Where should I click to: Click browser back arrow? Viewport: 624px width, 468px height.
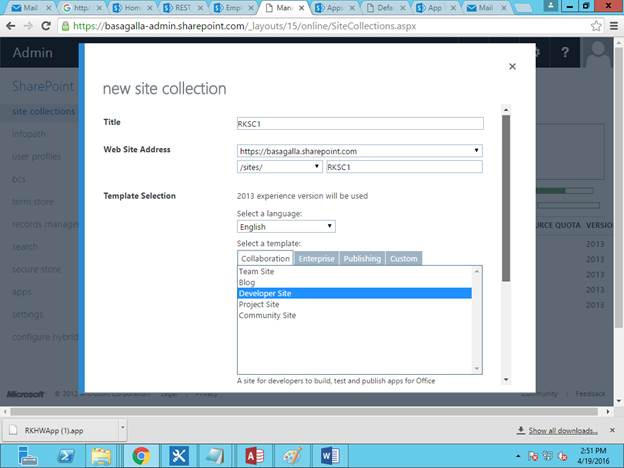coord(11,26)
